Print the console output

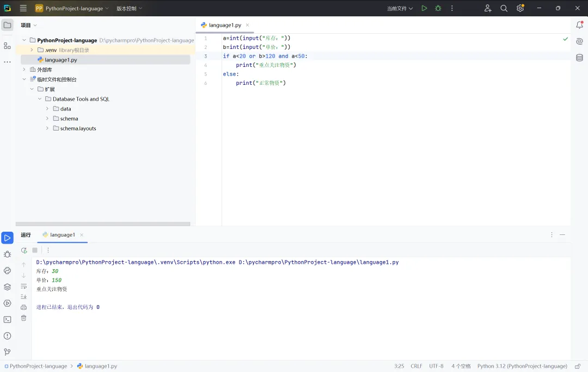[23, 307]
